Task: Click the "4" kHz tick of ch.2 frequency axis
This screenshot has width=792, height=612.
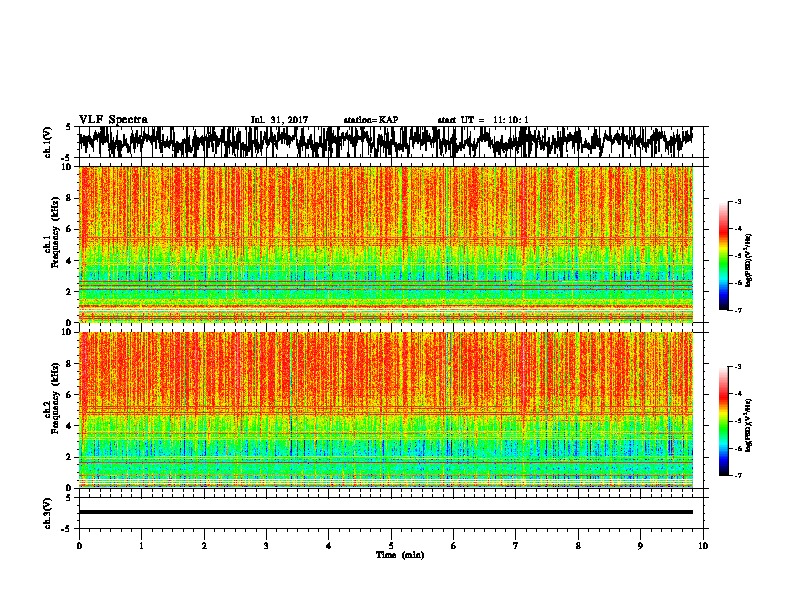Action: [70, 426]
